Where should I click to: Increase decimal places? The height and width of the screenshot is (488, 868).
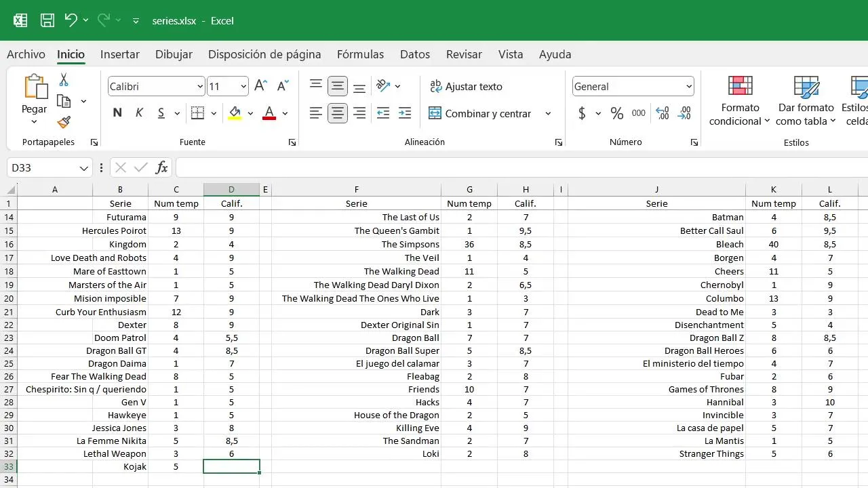(663, 113)
